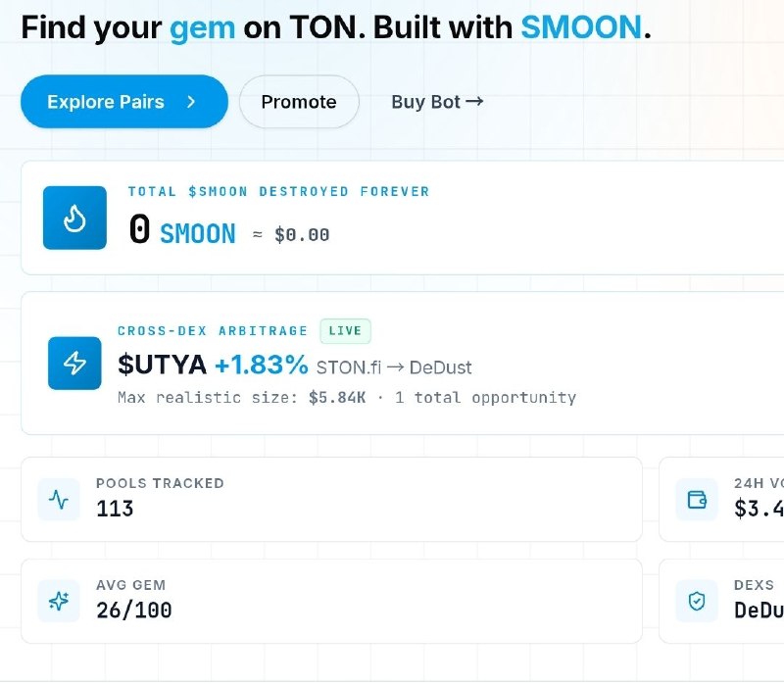Viewport: 784px width, 684px height.
Task: Open the Buy Bot link
Action: pos(437,102)
